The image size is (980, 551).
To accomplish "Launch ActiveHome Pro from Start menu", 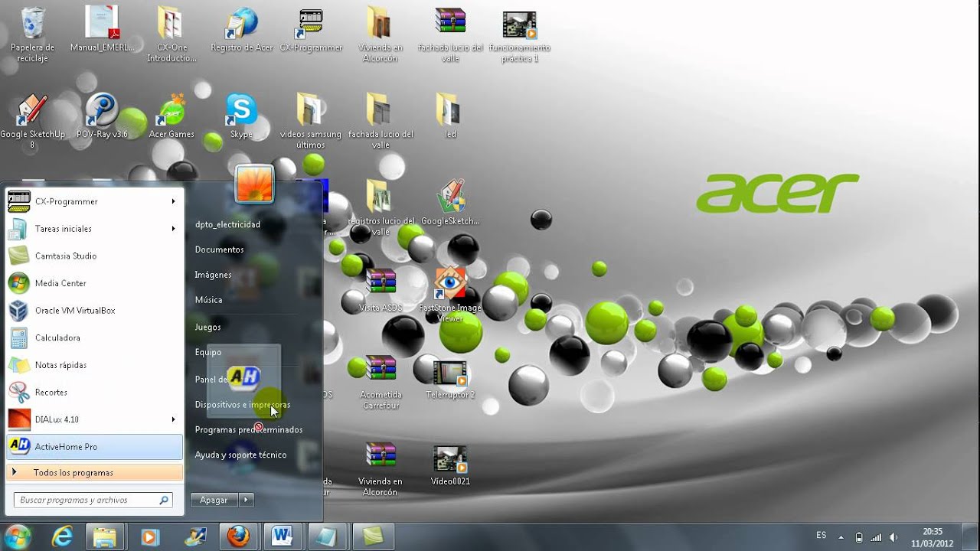I will coord(95,447).
